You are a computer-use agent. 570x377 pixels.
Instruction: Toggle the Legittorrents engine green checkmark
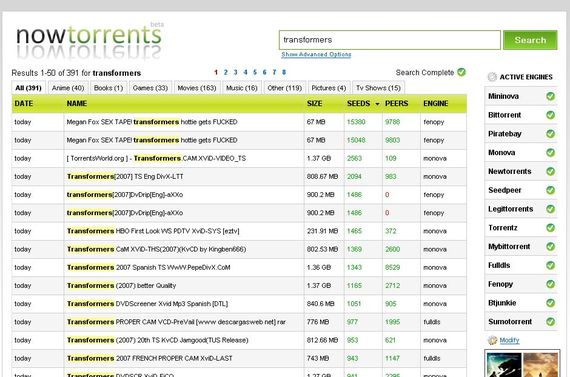click(550, 209)
